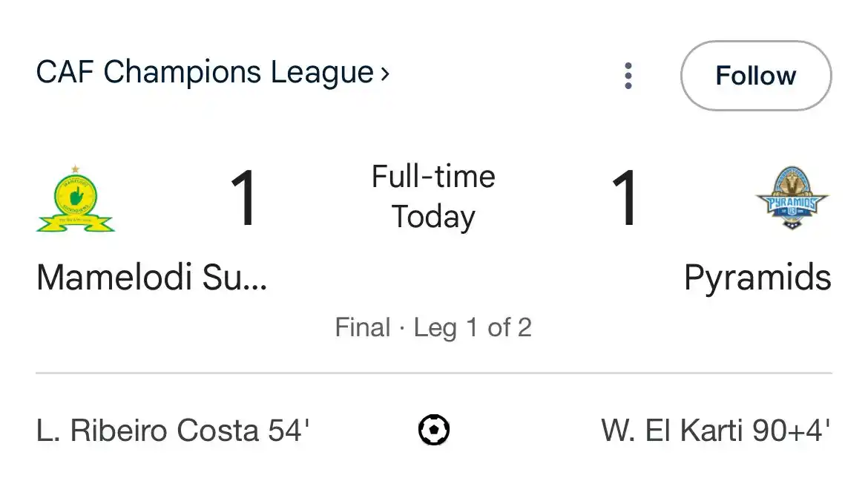Click the Today match date label
868x484 pixels.
pos(433,217)
